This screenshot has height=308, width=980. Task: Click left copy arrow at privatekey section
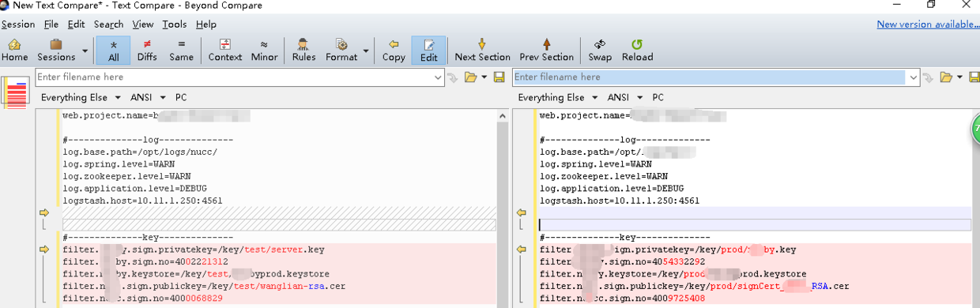coord(44,250)
